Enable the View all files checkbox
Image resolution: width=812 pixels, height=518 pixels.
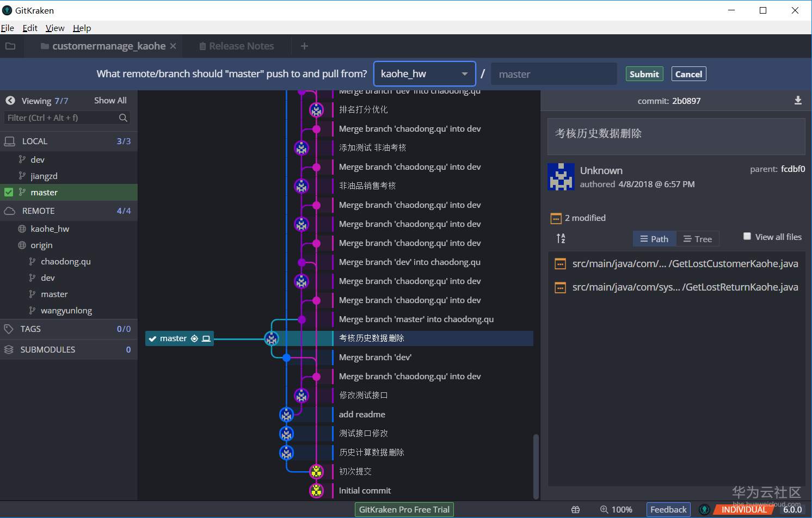tap(747, 236)
